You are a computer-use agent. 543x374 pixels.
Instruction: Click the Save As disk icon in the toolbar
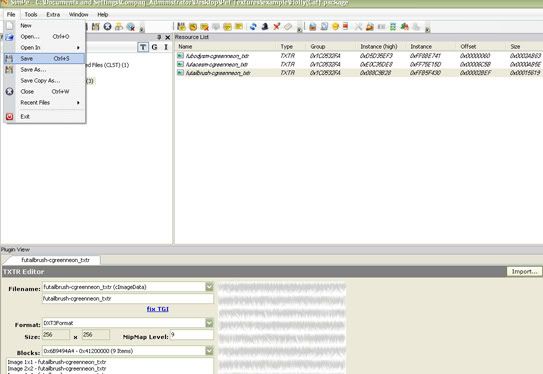point(96,27)
